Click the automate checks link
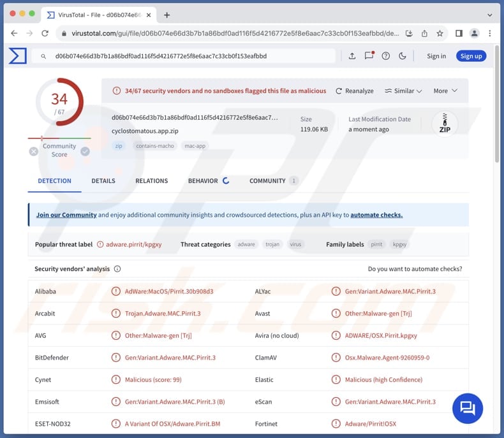The image size is (504, 438). (x=376, y=215)
